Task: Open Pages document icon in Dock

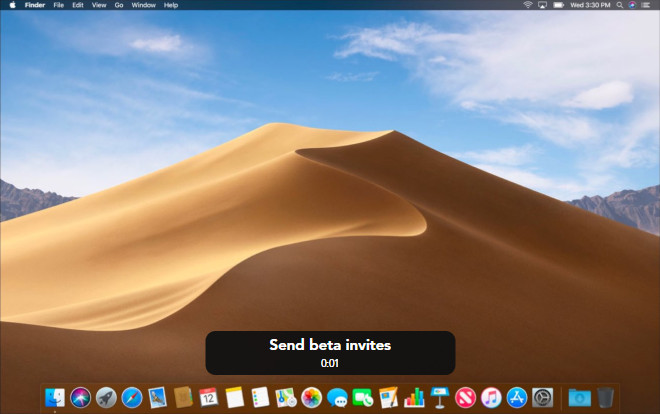Action: 388,398
